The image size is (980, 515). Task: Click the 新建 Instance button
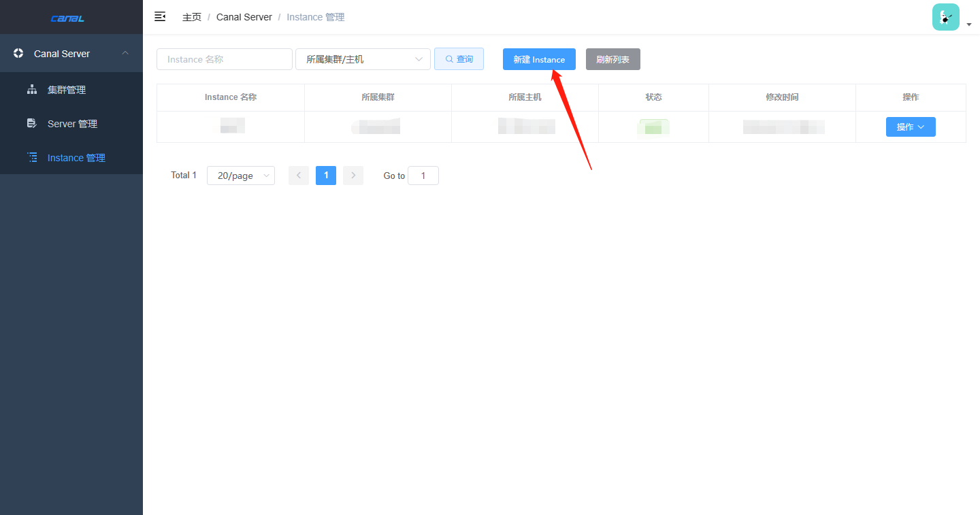(539, 59)
